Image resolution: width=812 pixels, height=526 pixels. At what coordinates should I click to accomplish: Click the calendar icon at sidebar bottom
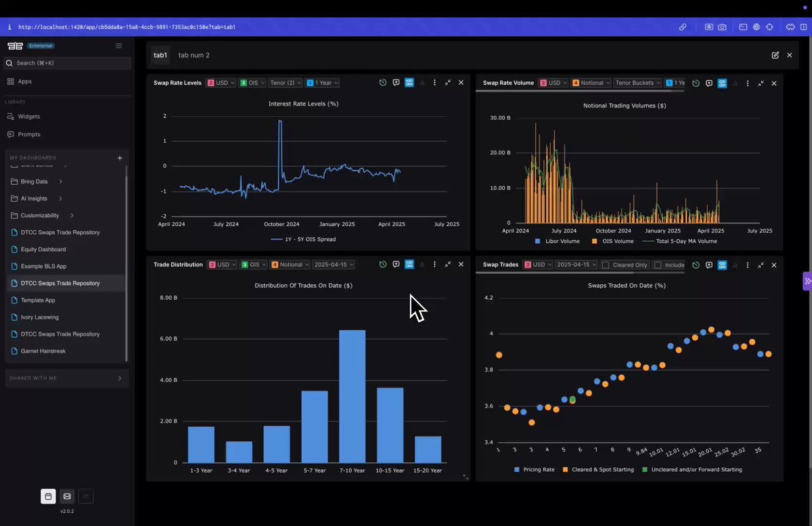[48, 496]
